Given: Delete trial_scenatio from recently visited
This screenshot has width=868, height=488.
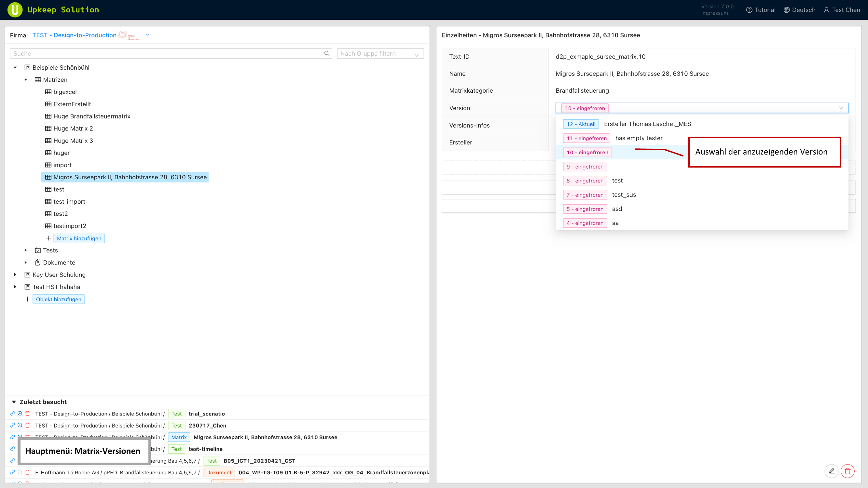Looking at the screenshot, I should 28,413.
